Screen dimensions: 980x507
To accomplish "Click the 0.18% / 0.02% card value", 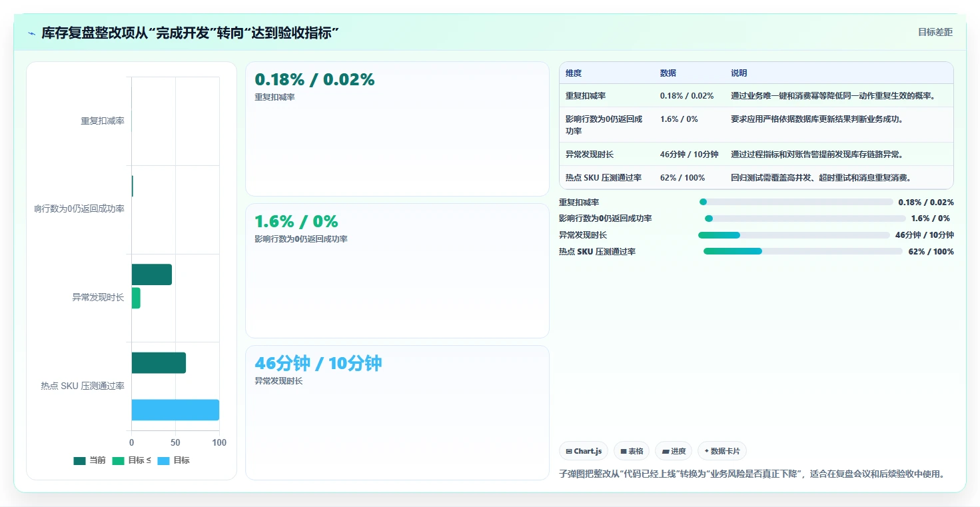I will click(314, 79).
